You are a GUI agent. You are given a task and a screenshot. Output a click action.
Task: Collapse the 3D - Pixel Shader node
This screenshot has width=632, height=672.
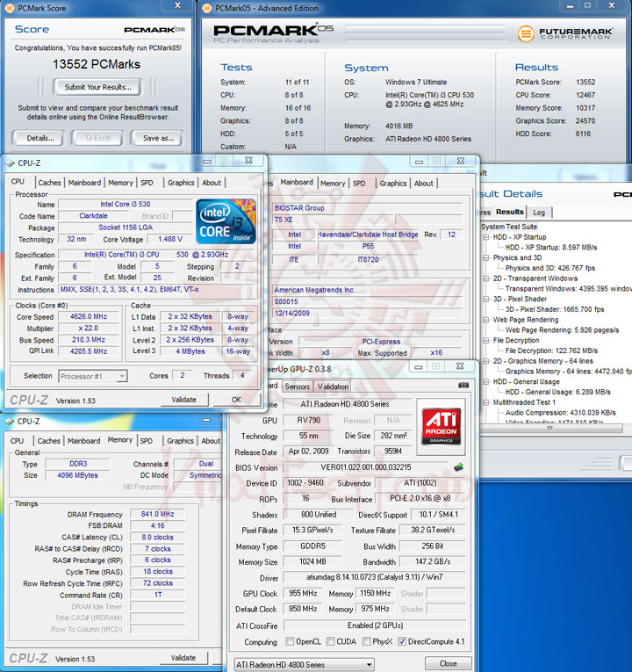[486, 299]
